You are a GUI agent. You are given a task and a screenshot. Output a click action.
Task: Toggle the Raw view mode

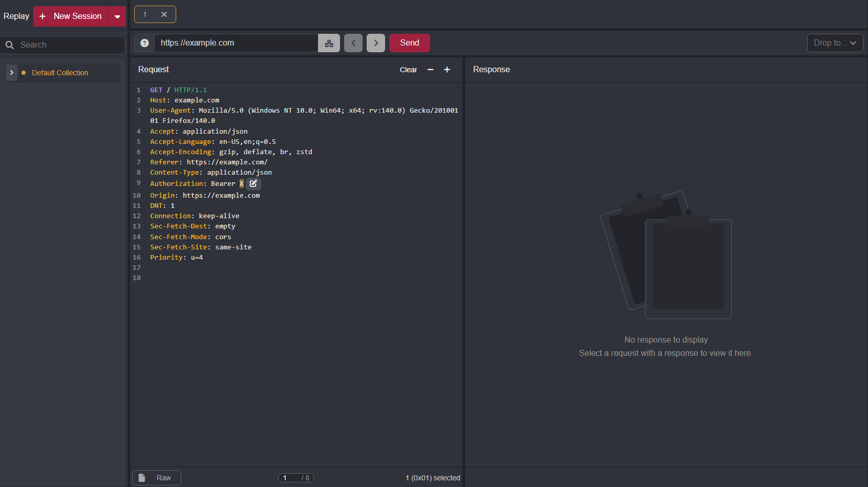pos(157,478)
